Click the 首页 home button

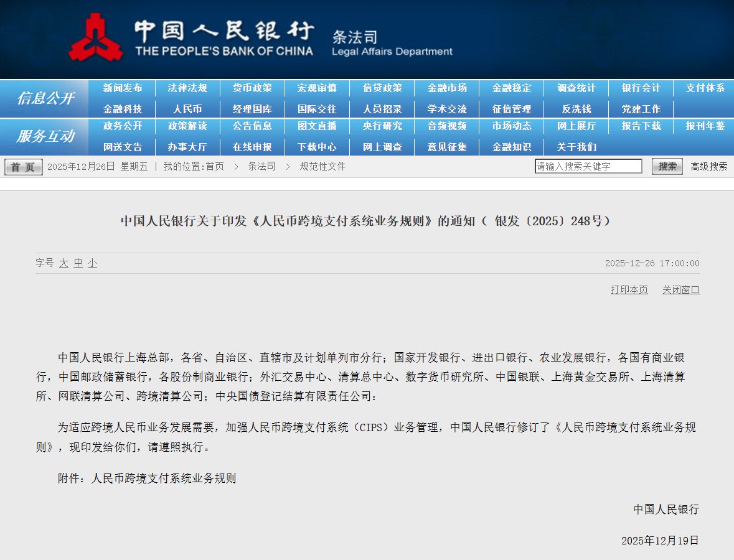[22, 167]
